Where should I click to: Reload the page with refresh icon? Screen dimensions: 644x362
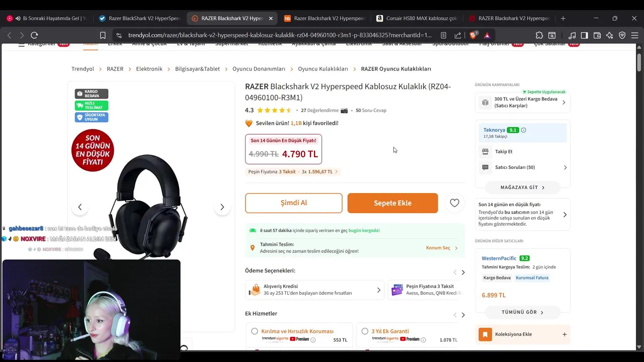(x=34, y=35)
